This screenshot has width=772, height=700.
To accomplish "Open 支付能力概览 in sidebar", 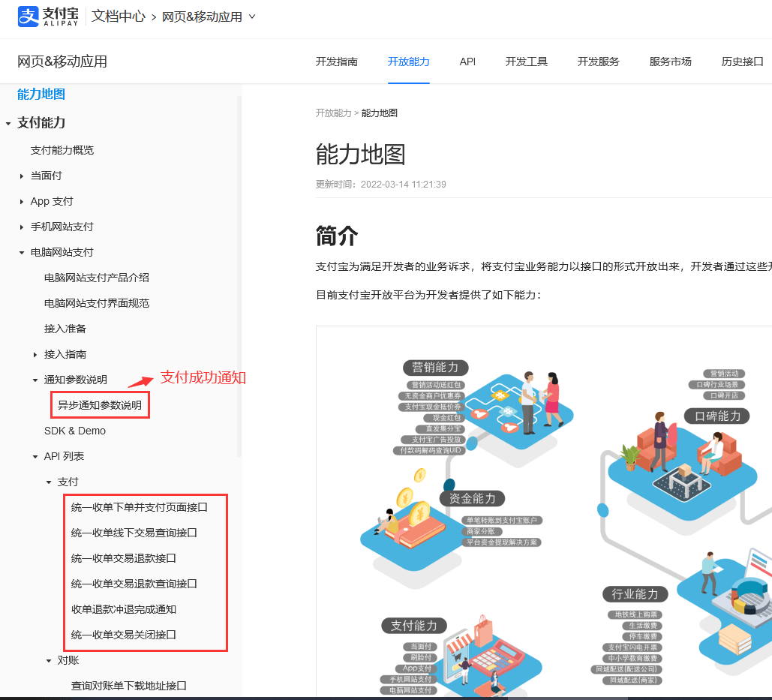I will click(62, 150).
